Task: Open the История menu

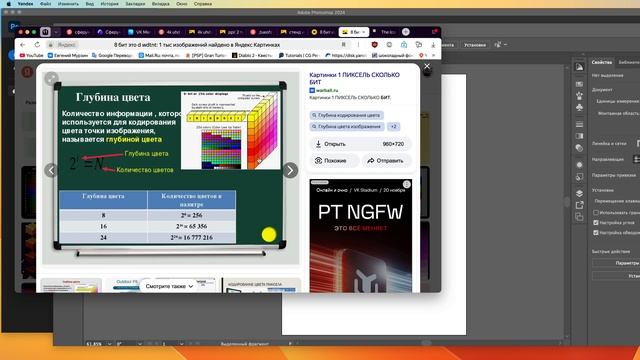Action: coord(109,4)
